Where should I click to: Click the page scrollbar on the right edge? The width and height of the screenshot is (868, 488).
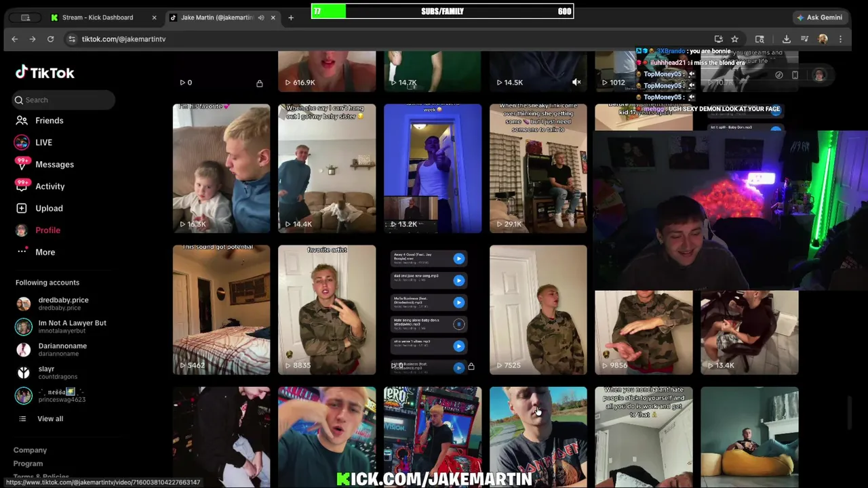pyautogui.click(x=850, y=413)
